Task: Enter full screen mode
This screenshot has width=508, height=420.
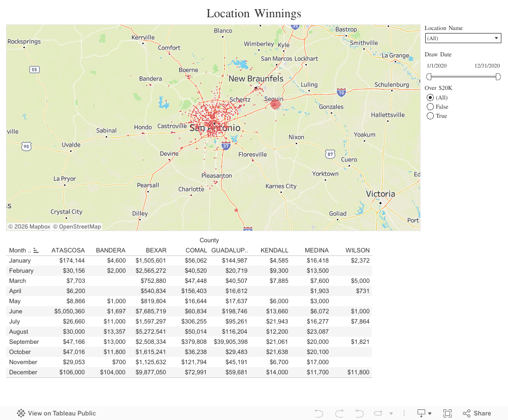Action: [x=448, y=413]
